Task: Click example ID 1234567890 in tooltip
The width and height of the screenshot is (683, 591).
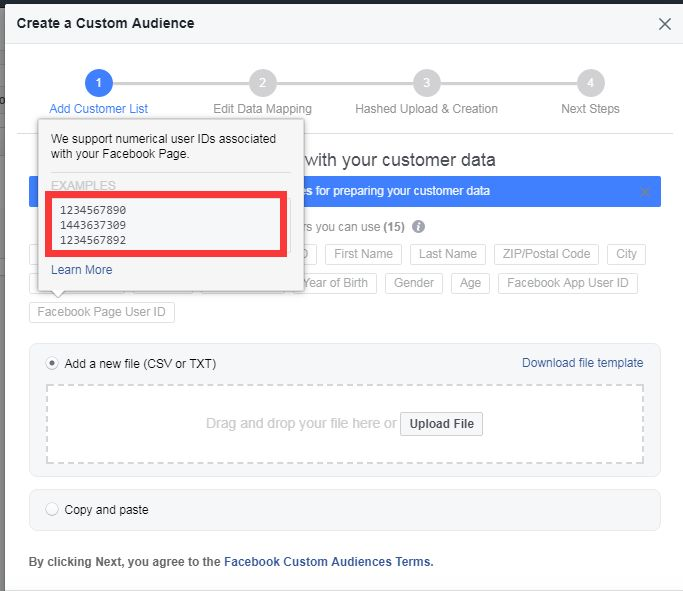Action: point(93,210)
